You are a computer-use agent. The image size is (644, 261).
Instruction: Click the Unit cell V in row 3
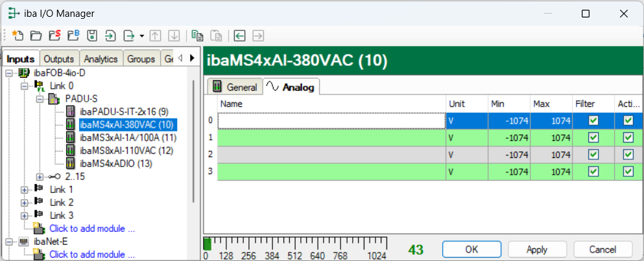point(468,172)
